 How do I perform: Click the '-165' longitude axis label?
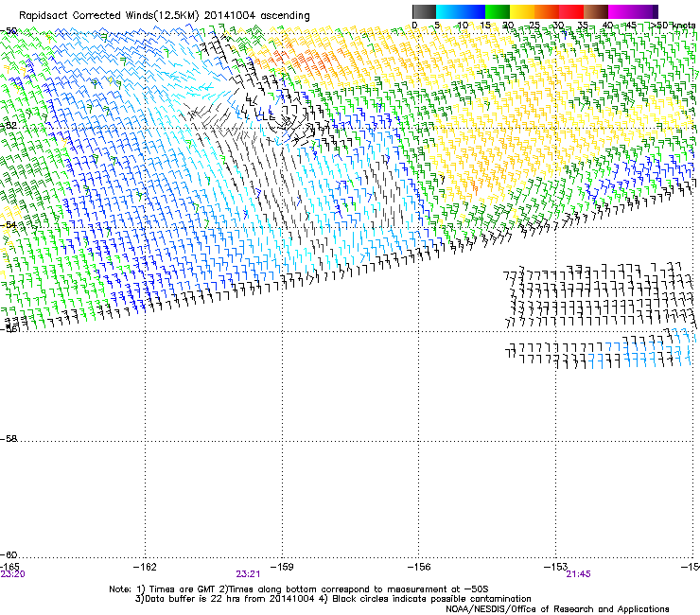pyautogui.click(x=9, y=567)
